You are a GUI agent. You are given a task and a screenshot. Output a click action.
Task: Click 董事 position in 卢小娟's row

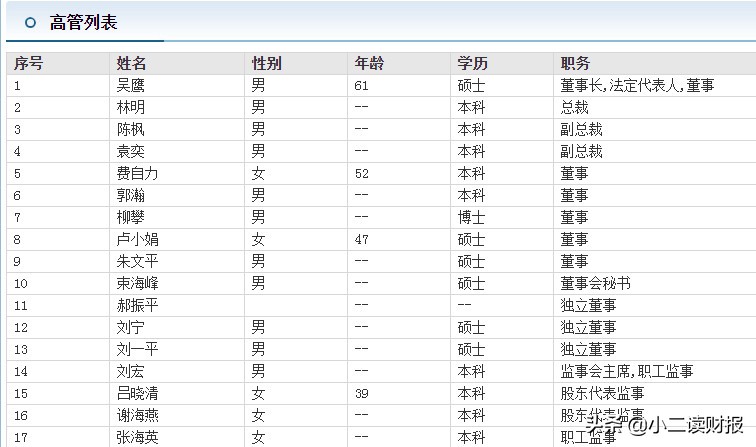574,239
